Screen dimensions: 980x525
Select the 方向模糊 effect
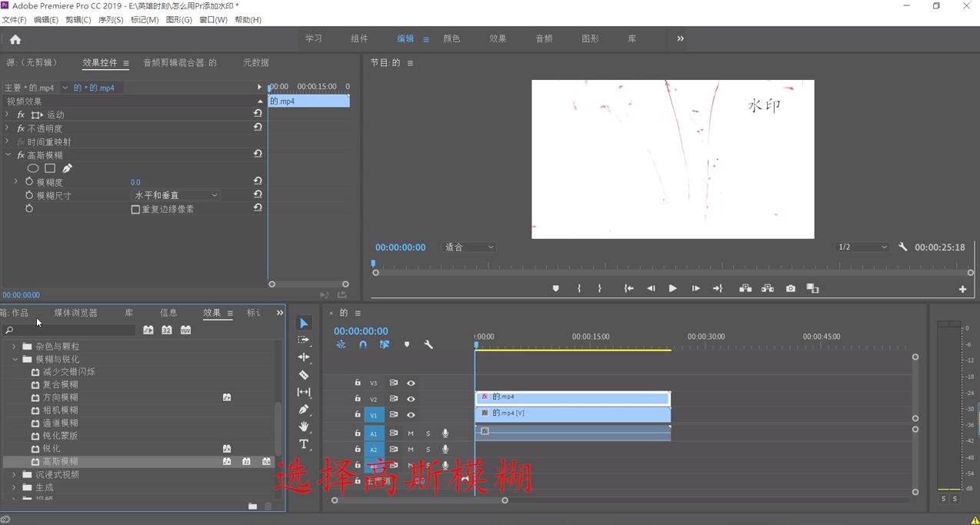coord(60,397)
